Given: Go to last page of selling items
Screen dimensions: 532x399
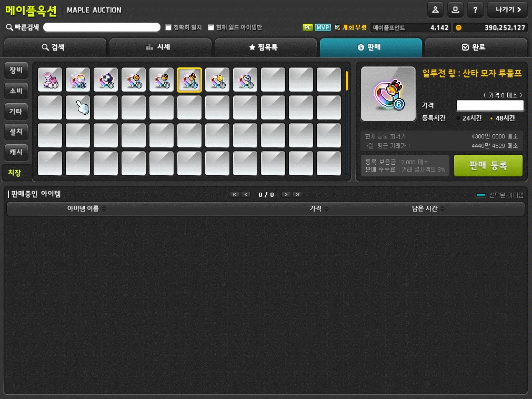Looking at the screenshot, I should coord(297,194).
